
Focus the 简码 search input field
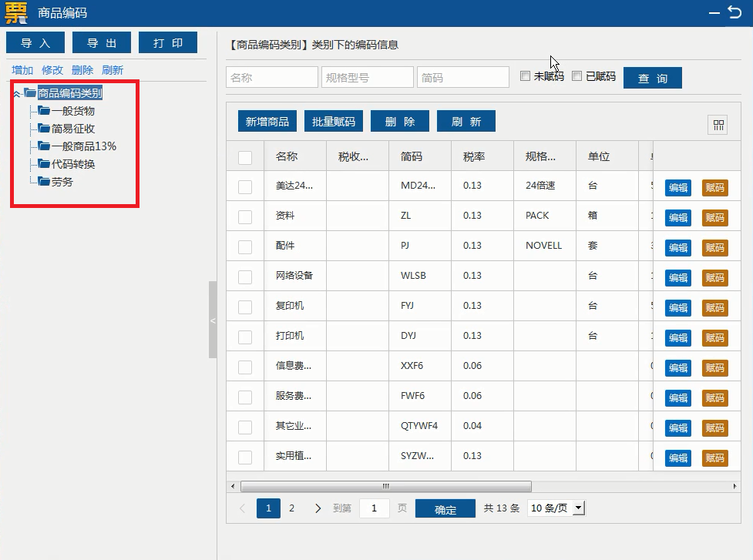click(x=463, y=77)
